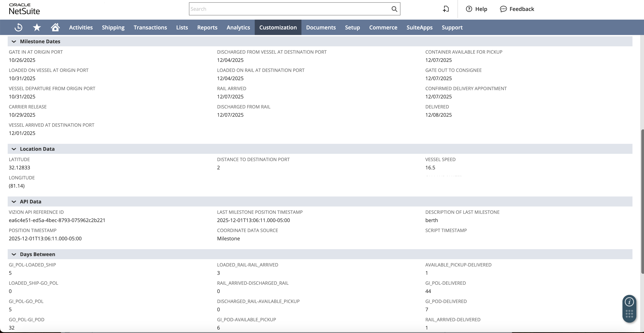Collapse the Days Between section
644x333 pixels.
pos(14,254)
